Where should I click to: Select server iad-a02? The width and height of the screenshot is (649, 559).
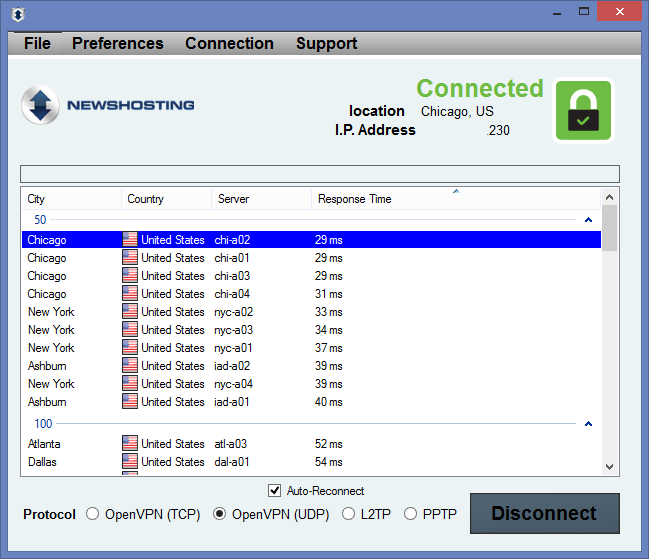[x=311, y=365]
